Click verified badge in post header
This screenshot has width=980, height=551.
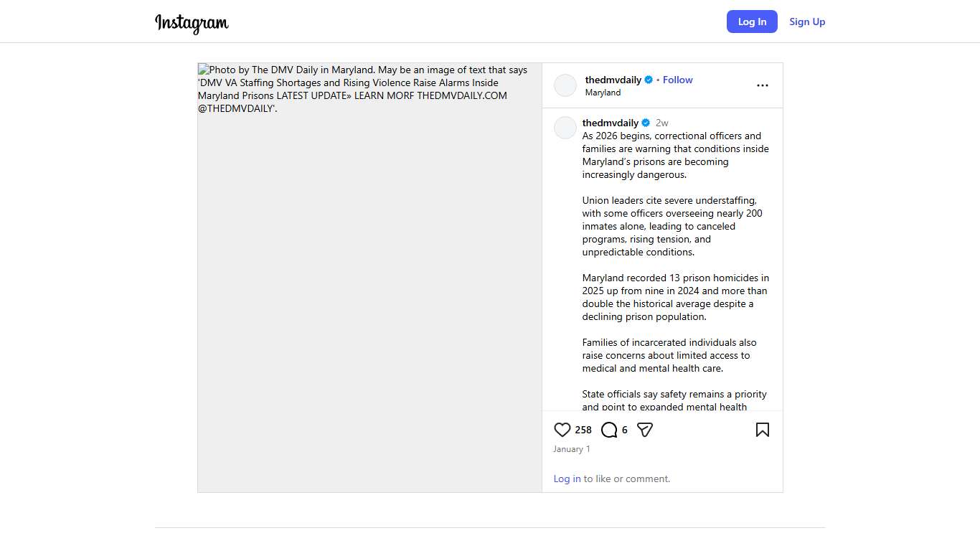pyautogui.click(x=649, y=80)
